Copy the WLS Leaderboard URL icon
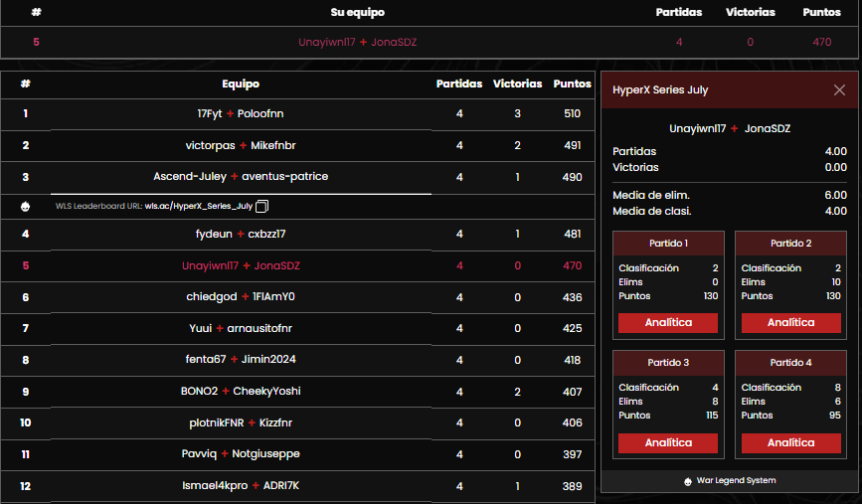 [262, 206]
